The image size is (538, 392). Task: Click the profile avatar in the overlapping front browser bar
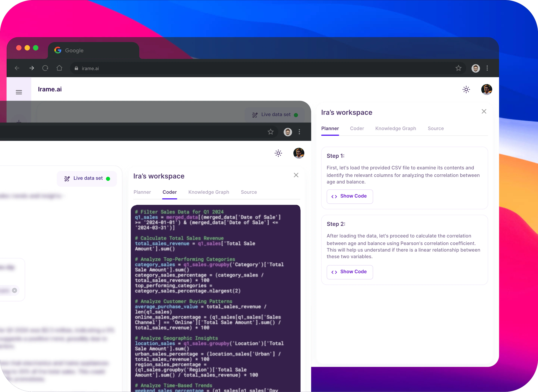(288, 132)
